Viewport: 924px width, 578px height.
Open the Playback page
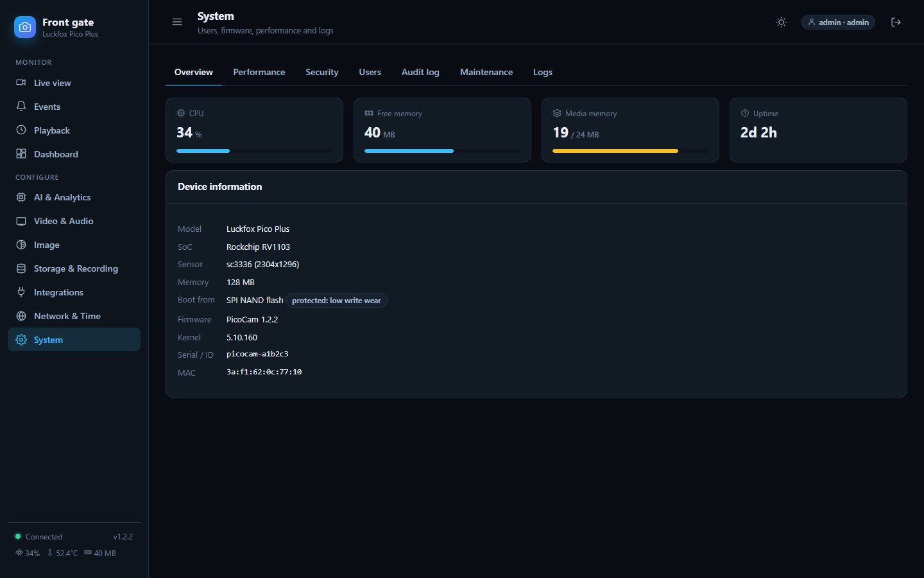pos(74,130)
